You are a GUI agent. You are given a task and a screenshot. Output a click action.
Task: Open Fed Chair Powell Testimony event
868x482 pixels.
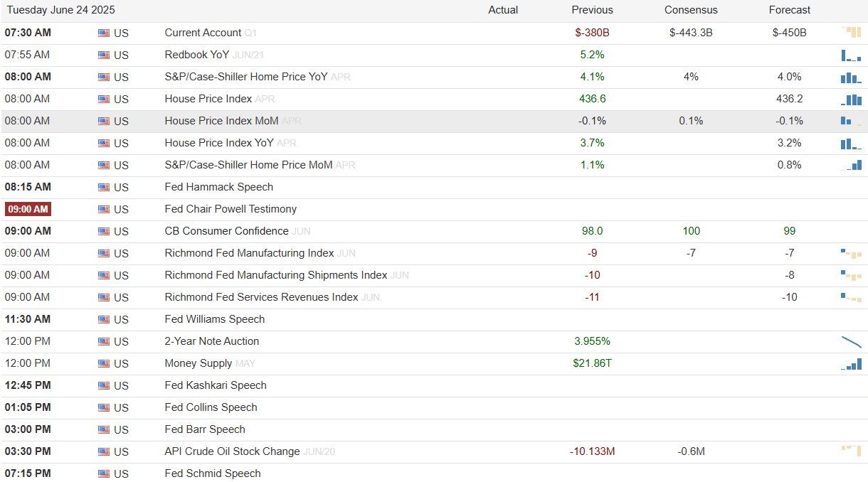[231, 209]
